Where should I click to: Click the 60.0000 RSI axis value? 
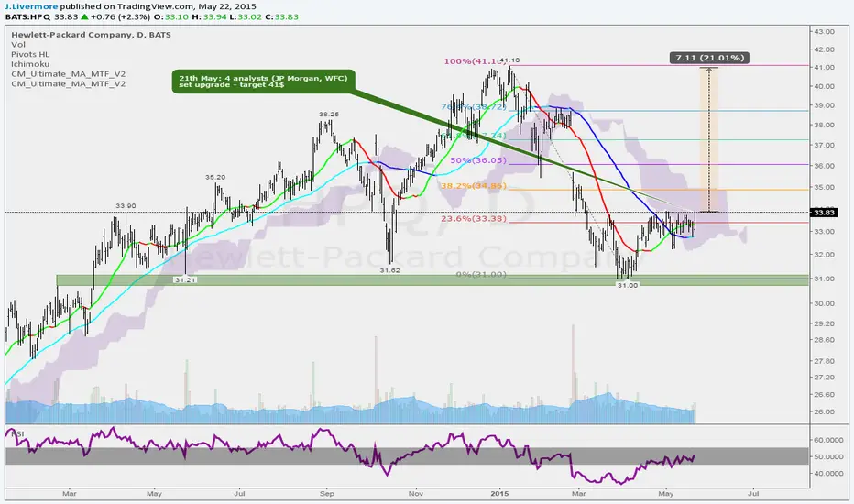coord(827,440)
